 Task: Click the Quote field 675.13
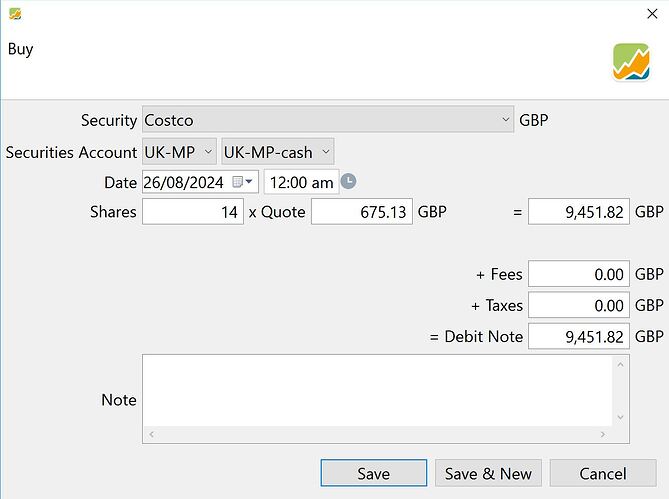tap(362, 212)
